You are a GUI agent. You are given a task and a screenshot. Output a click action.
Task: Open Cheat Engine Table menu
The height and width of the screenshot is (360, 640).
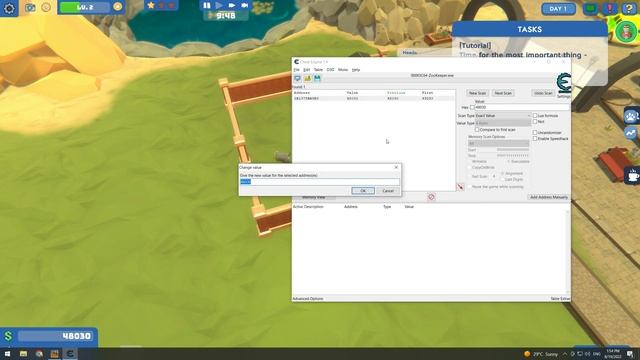coord(318,70)
